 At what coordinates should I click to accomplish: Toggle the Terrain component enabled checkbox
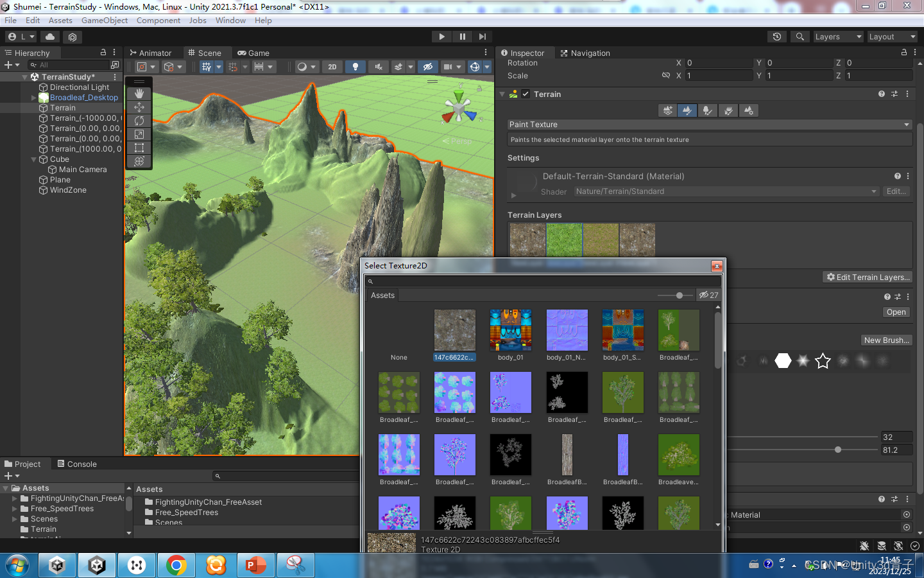tap(526, 94)
